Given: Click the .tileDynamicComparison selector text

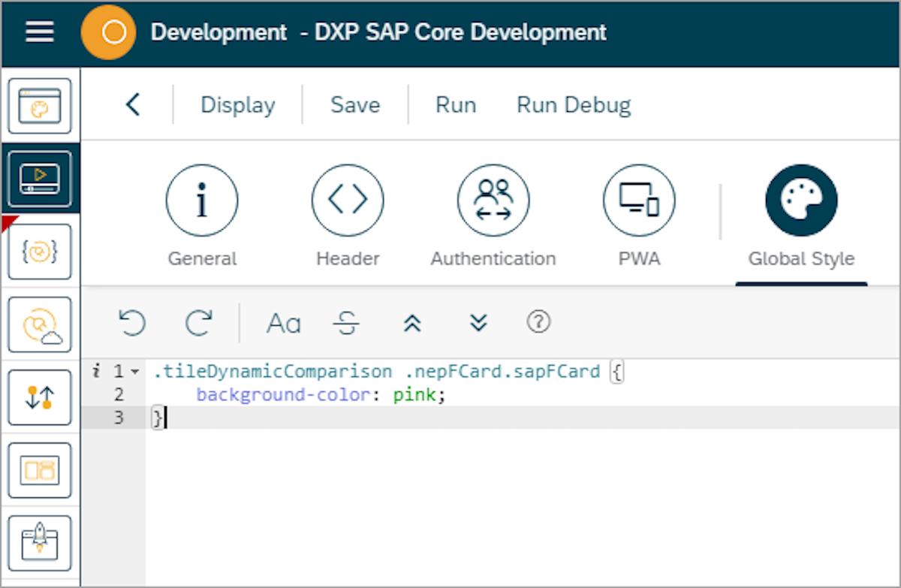Looking at the screenshot, I should point(272,372).
